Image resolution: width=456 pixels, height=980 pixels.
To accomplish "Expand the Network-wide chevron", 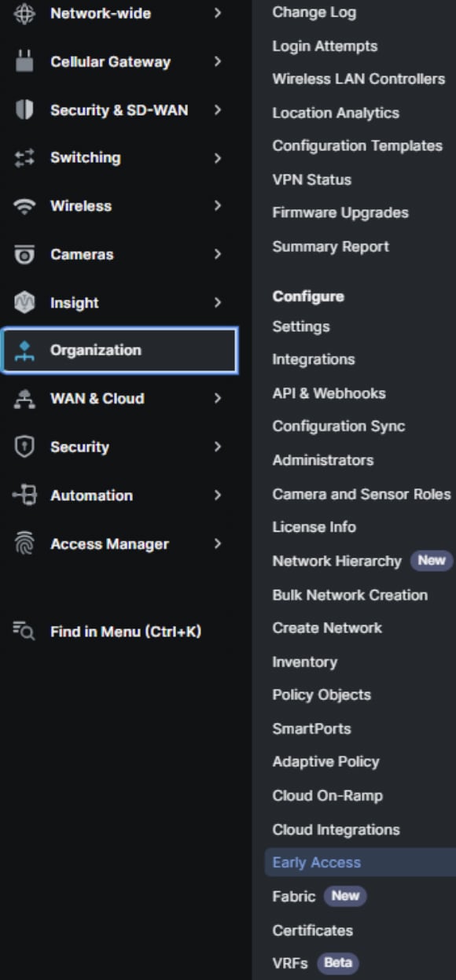I will coord(218,13).
